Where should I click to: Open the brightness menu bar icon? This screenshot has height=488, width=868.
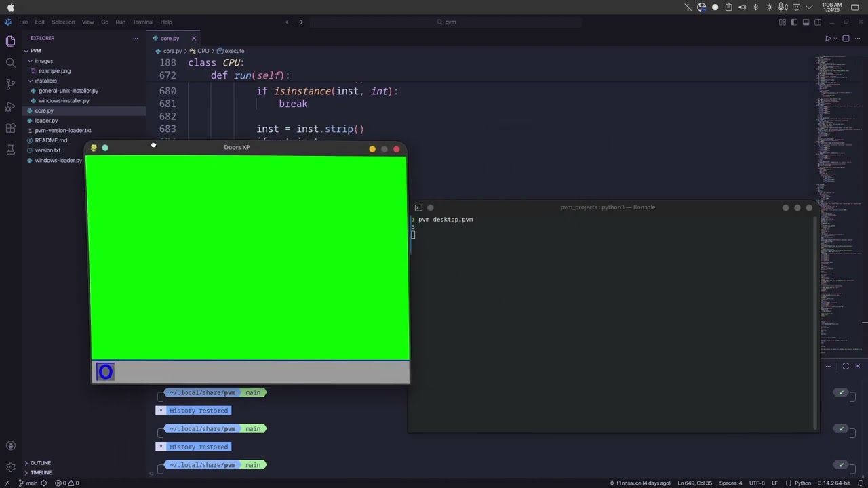coord(769,7)
